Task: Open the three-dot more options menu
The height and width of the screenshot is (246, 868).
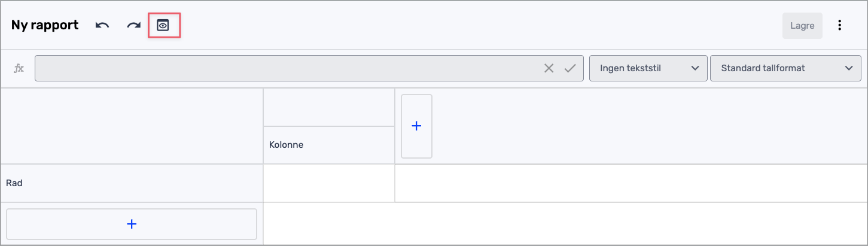Action: point(840,25)
